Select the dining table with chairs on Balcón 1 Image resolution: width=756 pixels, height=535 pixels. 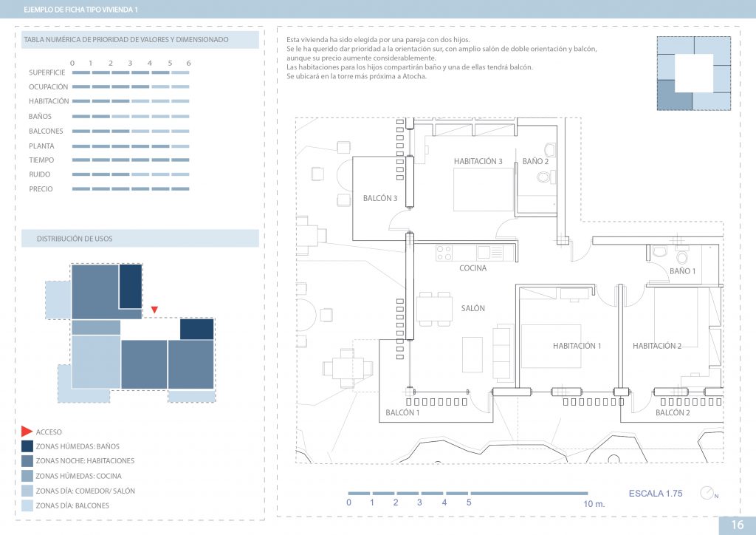(344, 367)
